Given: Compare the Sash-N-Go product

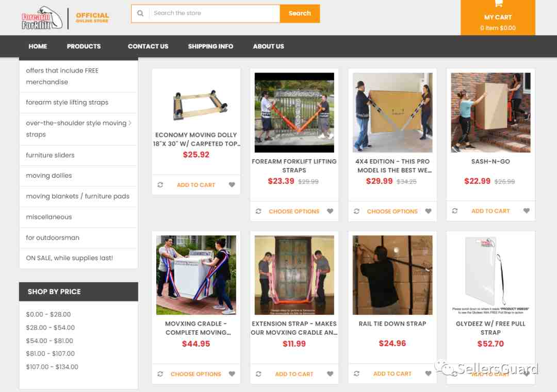Looking at the screenshot, I should (x=455, y=211).
